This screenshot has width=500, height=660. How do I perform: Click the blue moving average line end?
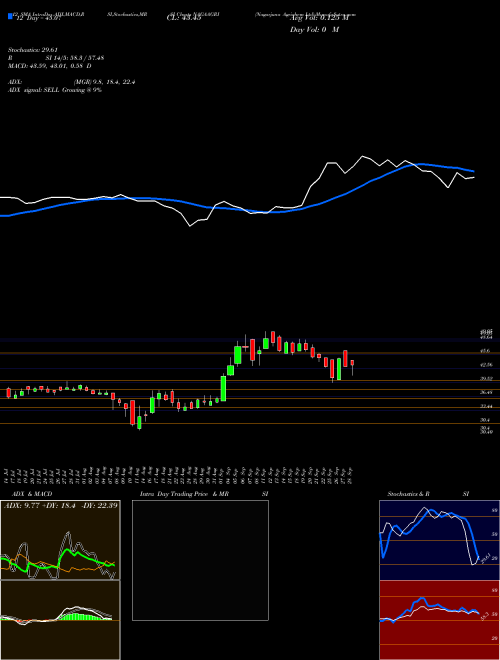(x=473, y=171)
